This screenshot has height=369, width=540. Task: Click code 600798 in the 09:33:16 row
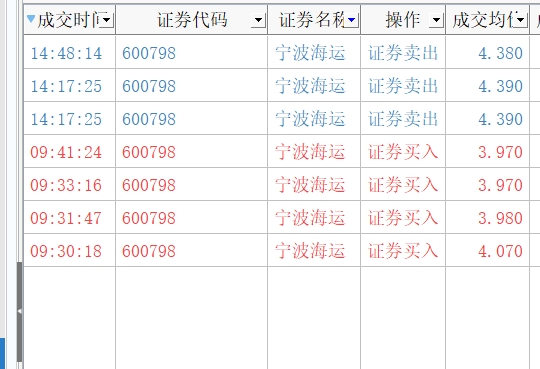pyautogui.click(x=149, y=185)
